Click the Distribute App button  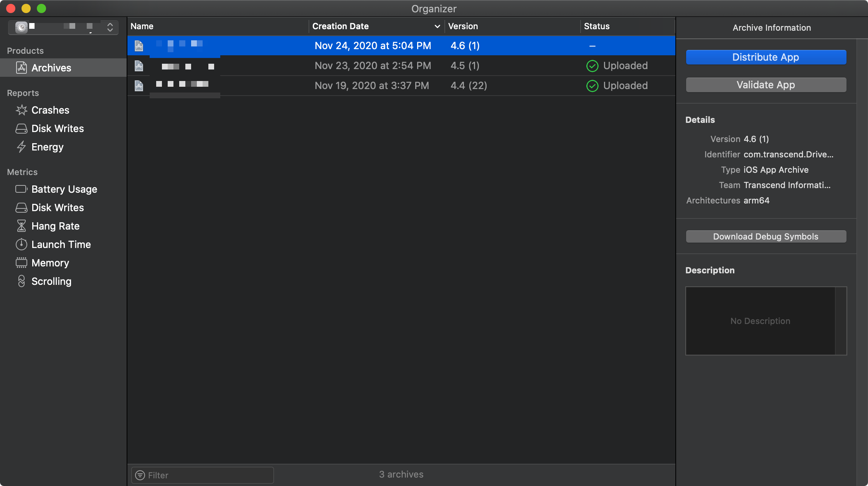tap(766, 57)
